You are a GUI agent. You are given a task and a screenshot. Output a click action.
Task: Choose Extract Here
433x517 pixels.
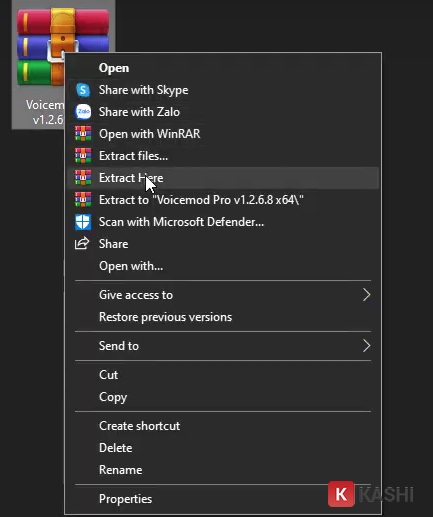[x=223, y=178]
